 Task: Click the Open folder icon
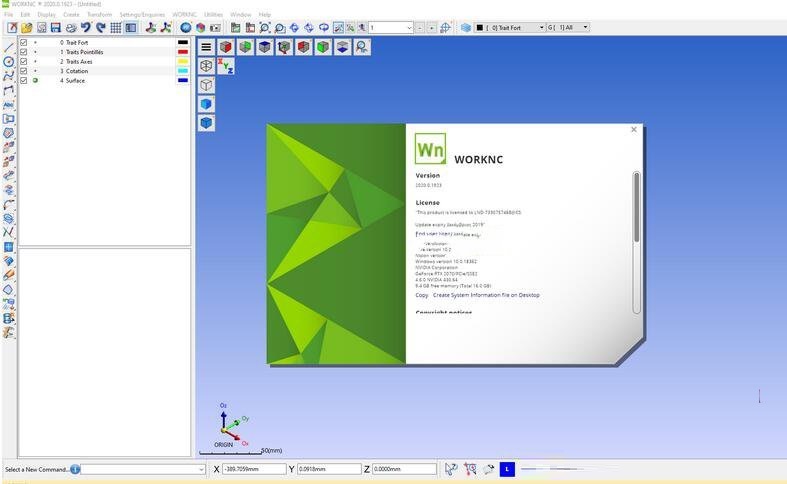click(27, 28)
